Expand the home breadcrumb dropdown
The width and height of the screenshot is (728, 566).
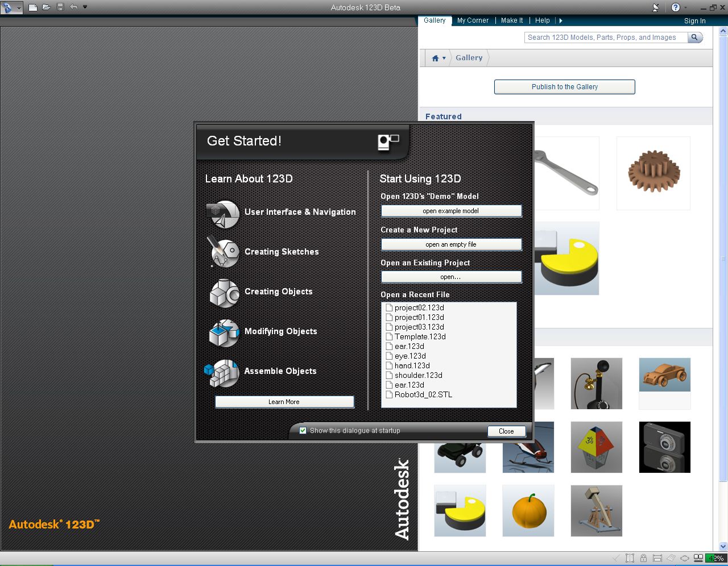pyautogui.click(x=444, y=57)
